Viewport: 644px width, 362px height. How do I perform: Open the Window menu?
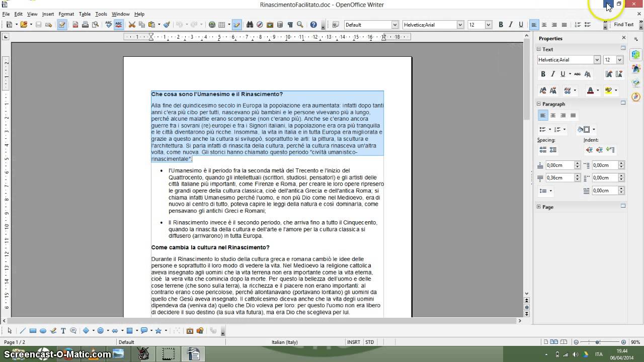point(120,14)
